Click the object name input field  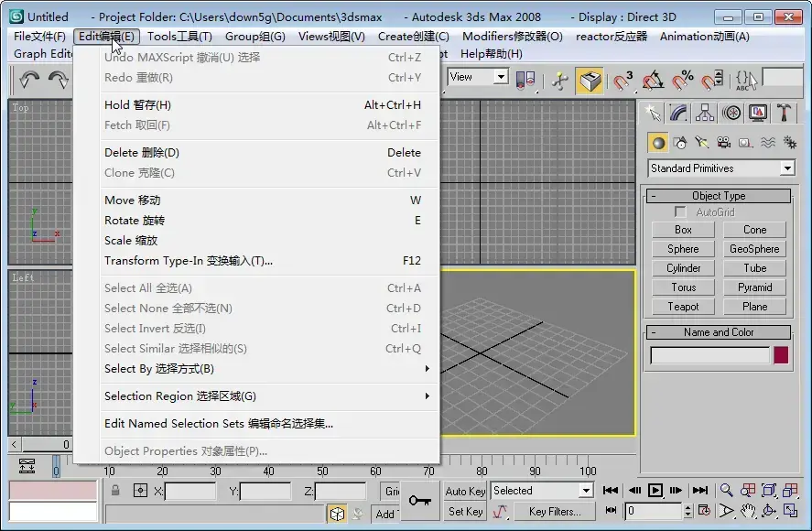pos(710,356)
